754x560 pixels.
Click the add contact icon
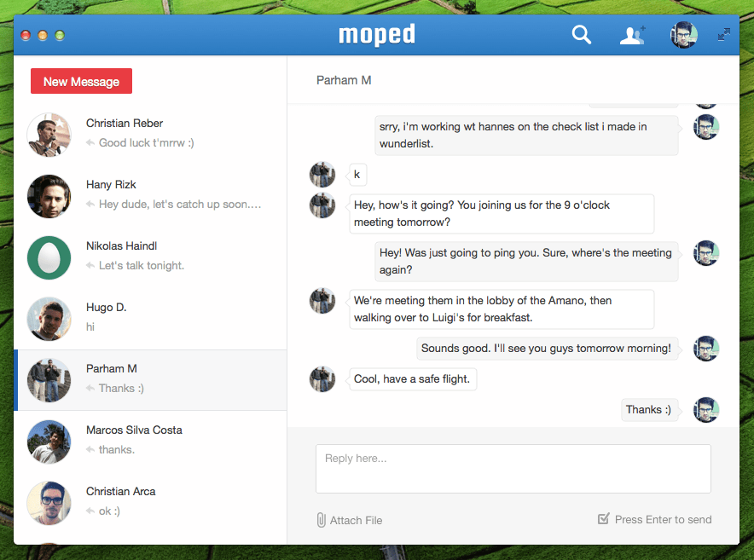632,35
